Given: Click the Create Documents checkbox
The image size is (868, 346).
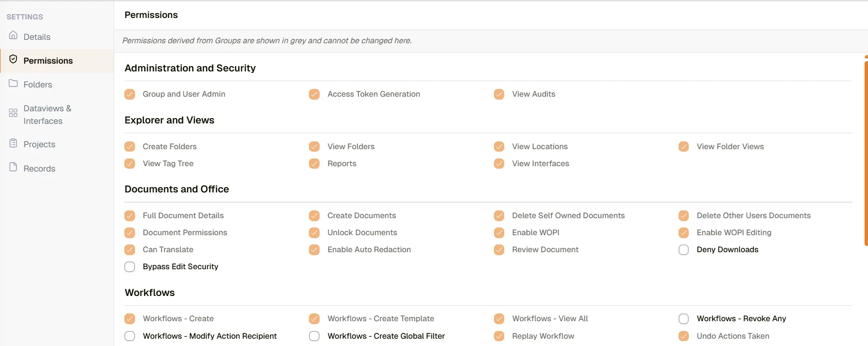Looking at the screenshot, I should pyautogui.click(x=314, y=216).
